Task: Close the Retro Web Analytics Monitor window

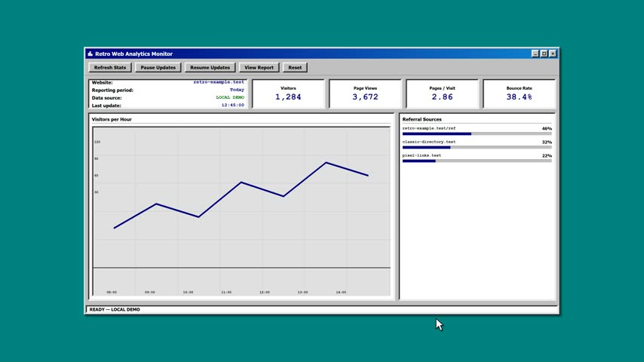Action: pyautogui.click(x=553, y=54)
